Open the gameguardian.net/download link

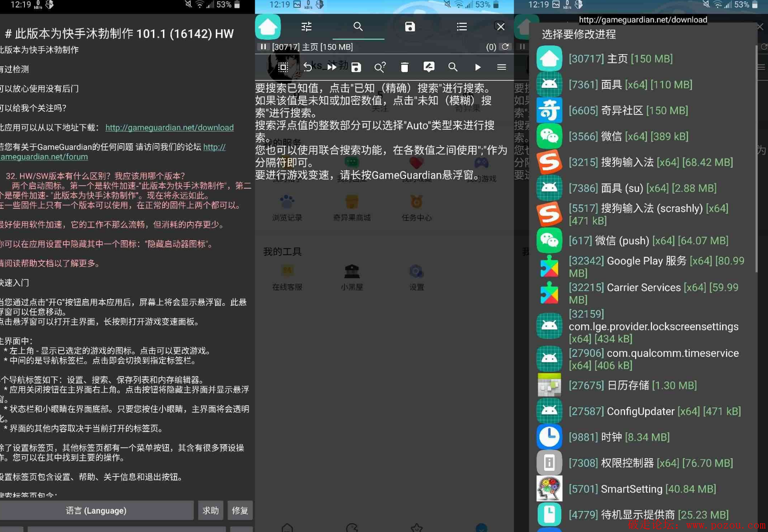click(x=169, y=128)
